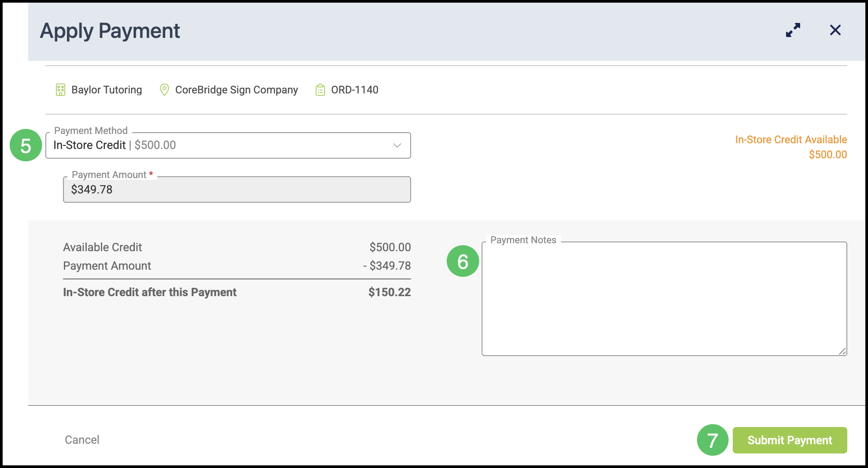Click the location pin icon beside CoreBridge Sign Company
868x468 pixels.
click(x=164, y=90)
